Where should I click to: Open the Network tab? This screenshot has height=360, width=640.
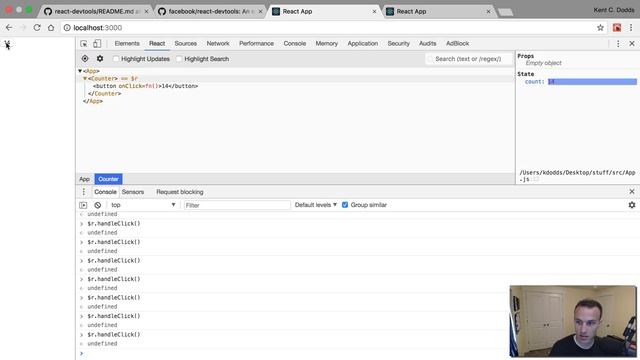tap(218, 44)
